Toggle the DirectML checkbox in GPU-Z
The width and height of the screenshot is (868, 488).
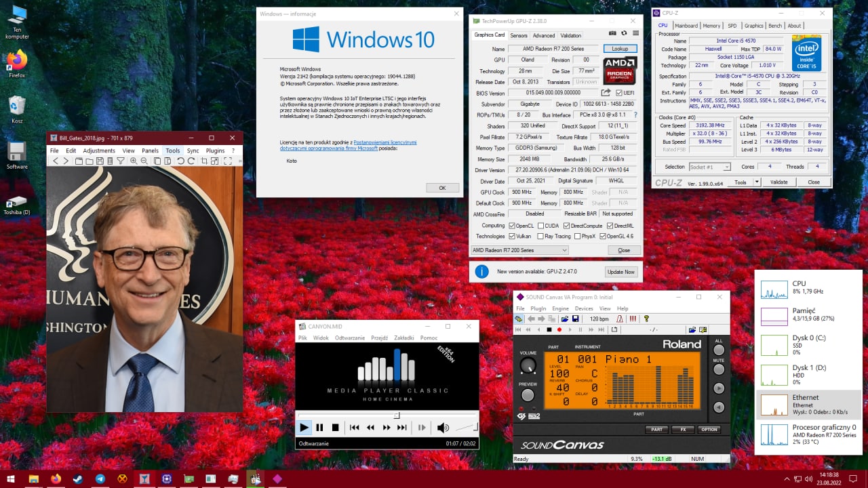click(610, 226)
